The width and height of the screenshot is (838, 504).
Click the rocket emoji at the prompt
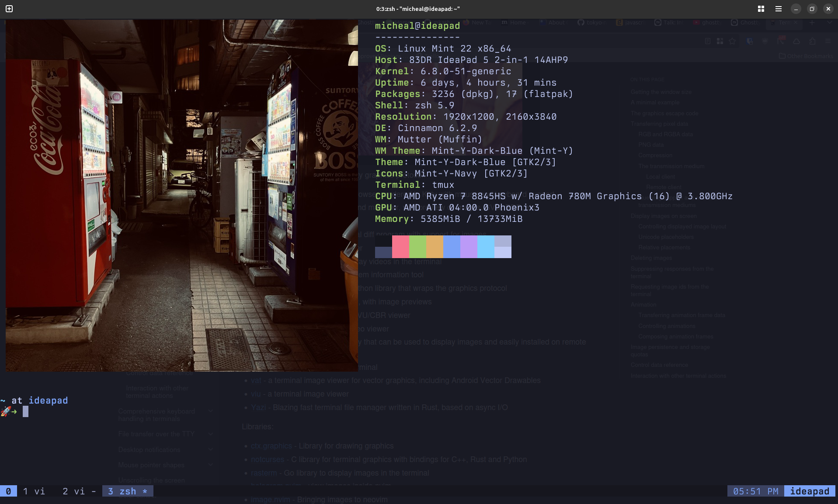(x=6, y=411)
